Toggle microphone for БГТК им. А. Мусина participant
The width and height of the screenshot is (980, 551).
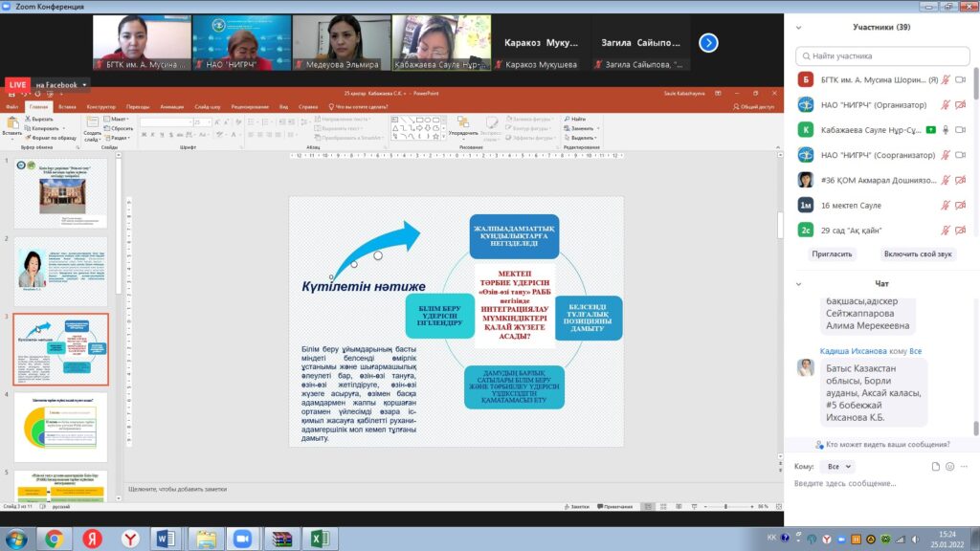point(946,80)
